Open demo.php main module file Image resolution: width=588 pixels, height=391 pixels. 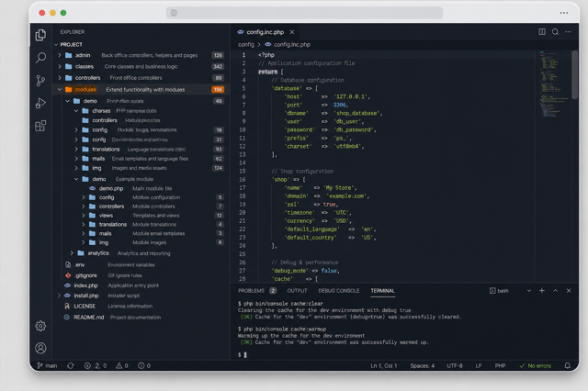[111, 188]
